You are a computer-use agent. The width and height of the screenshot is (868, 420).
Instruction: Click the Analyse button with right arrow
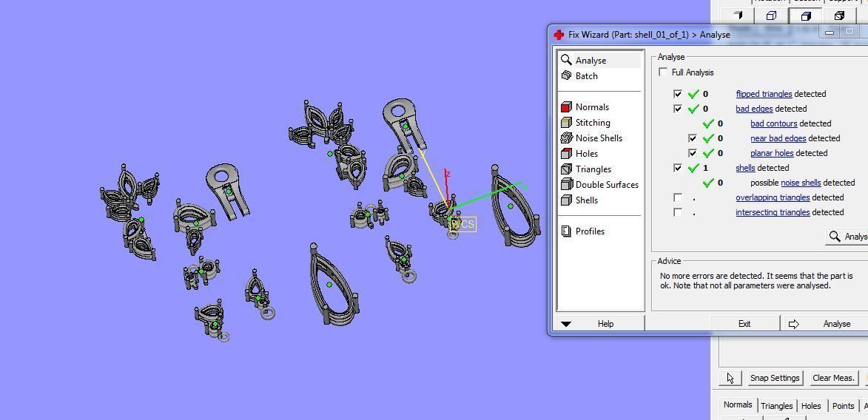(826, 324)
